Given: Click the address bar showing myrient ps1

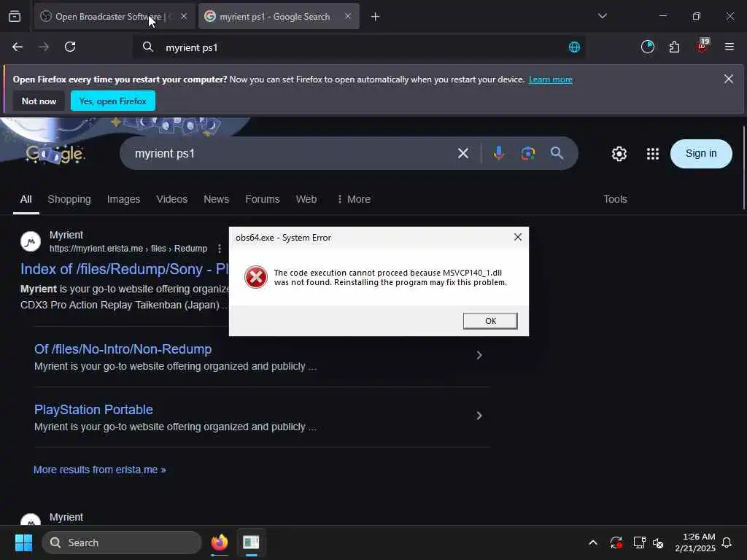Looking at the screenshot, I should point(357,47).
